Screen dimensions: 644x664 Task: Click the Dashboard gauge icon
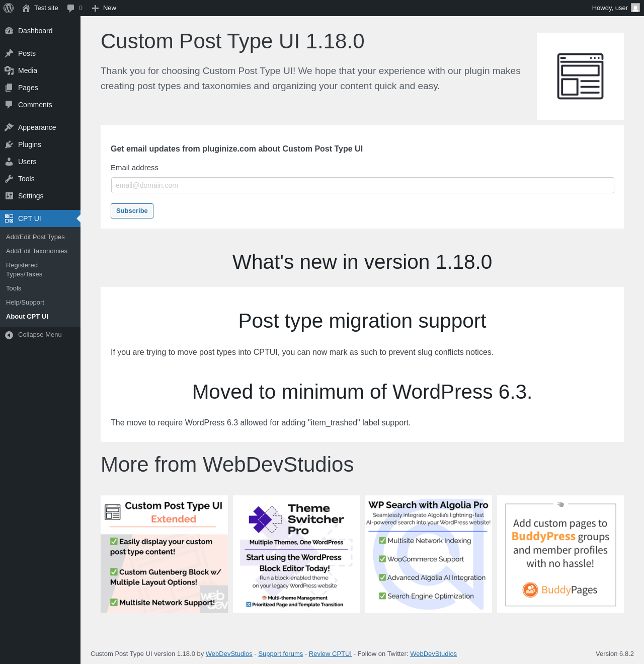[9, 31]
